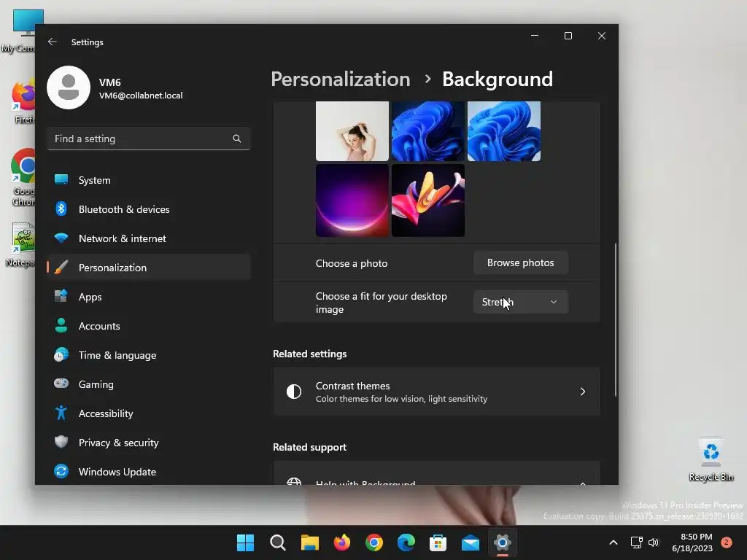Open taskbar Search

point(277,542)
